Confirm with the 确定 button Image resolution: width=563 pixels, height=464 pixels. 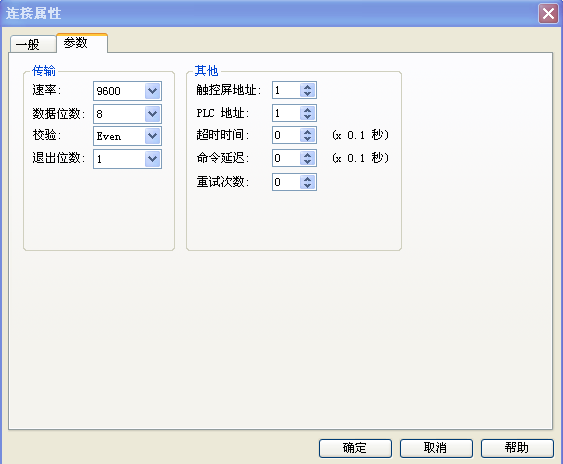[355, 448]
